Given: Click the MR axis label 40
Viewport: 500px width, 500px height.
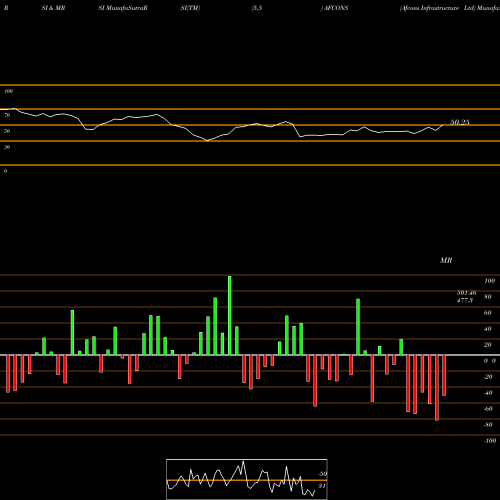Looking at the screenshot, I should tap(488, 329).
